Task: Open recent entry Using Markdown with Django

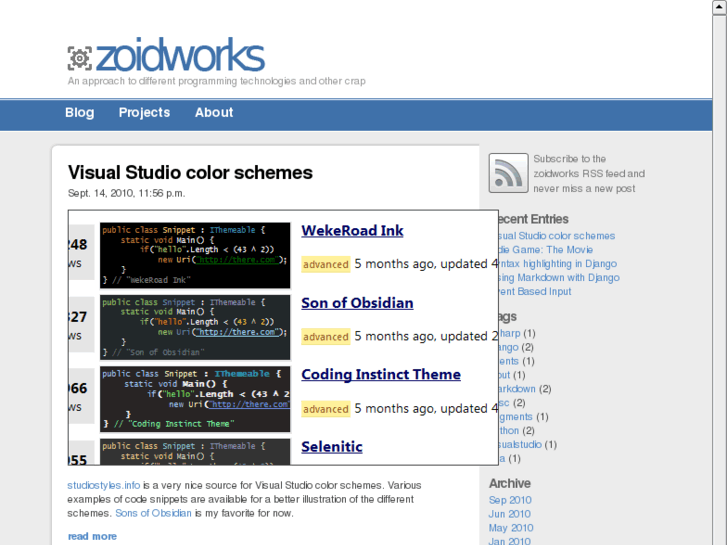Action: pyautogui.click(x=559, y=277)
